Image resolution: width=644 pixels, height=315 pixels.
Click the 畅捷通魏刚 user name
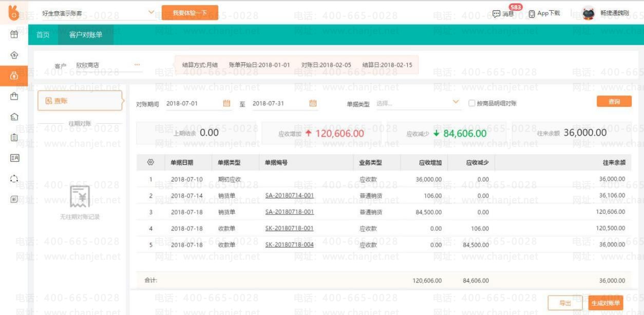[614, 13]
